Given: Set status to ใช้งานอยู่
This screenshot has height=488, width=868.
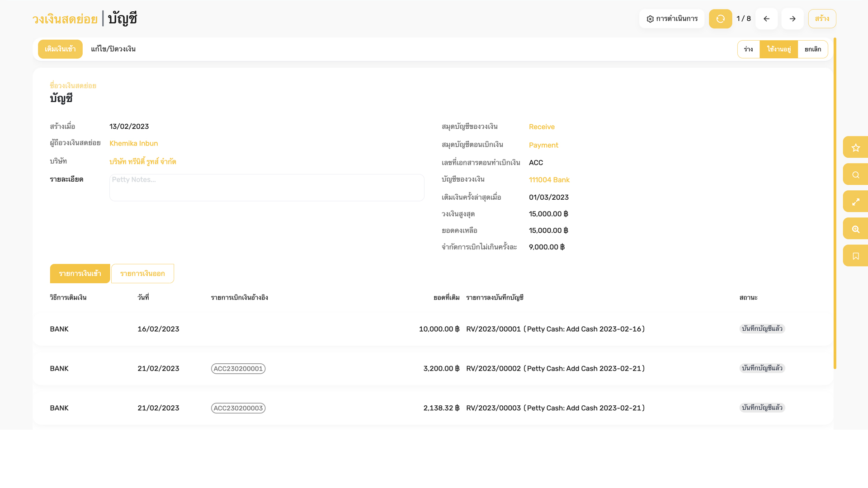Looking at the screenshot, I should pos(778,49).
